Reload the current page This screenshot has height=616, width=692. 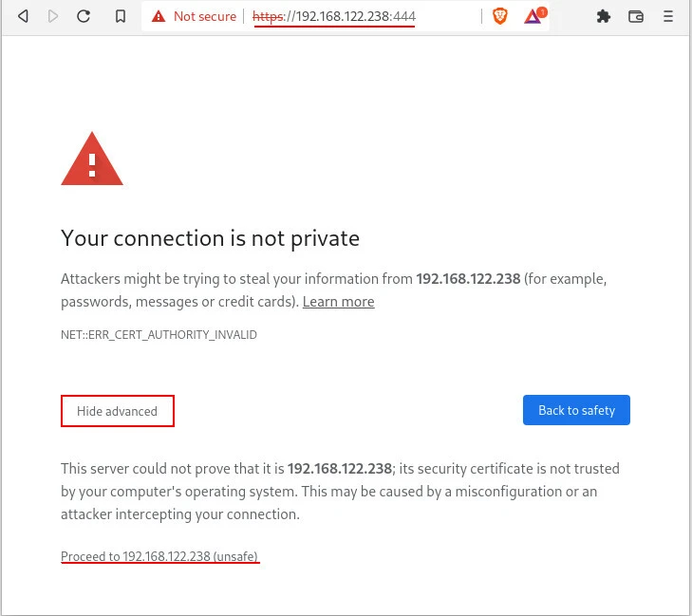pyautogui.click(x=84, y=16)
